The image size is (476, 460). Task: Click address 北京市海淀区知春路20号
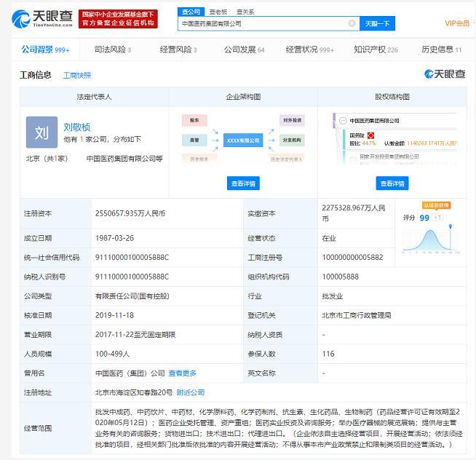pyautogui.click(x=134, y=392)
